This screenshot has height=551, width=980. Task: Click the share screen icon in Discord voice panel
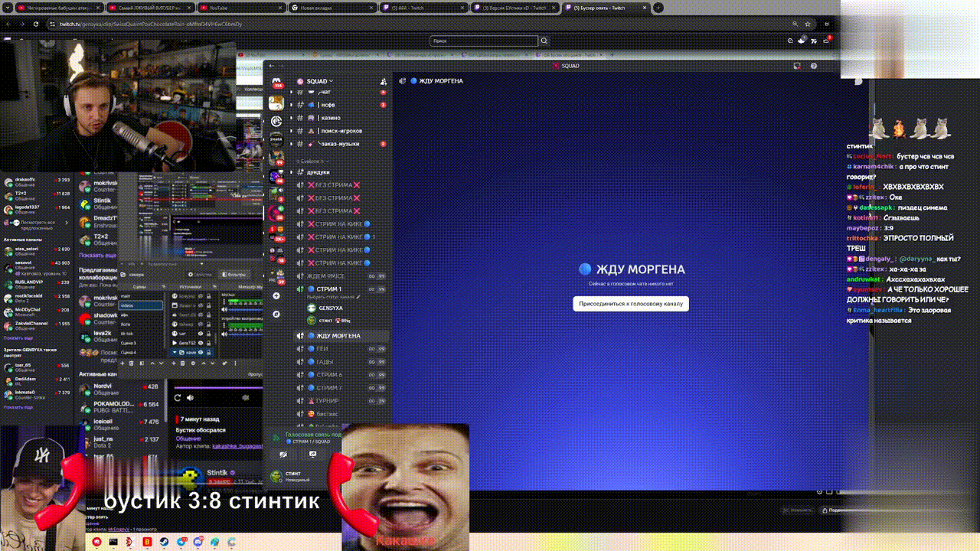coord(313,454)
